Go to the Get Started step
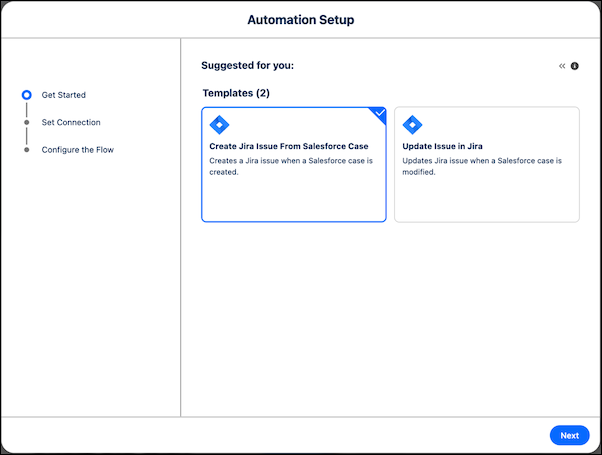The image size is (602, 455). [64, 95]
